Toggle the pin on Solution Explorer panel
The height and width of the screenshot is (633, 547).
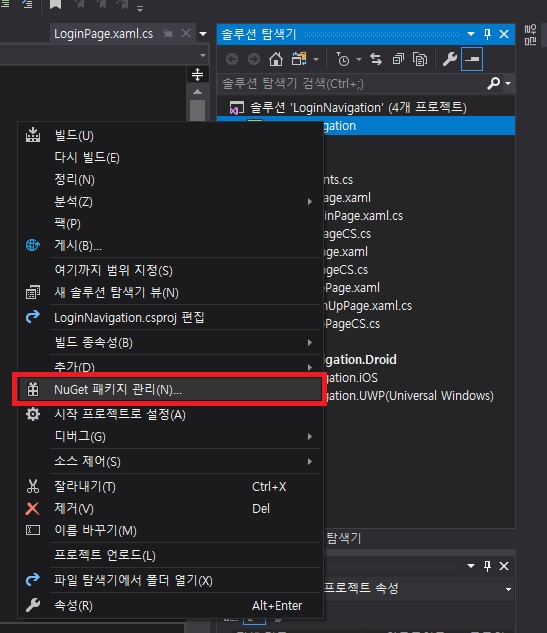click(x=487, y=34)
